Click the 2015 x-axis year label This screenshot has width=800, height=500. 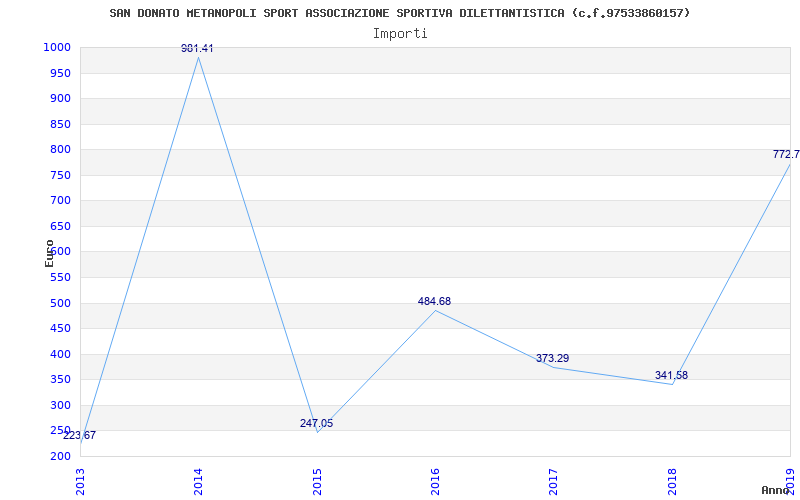[317, 481]
